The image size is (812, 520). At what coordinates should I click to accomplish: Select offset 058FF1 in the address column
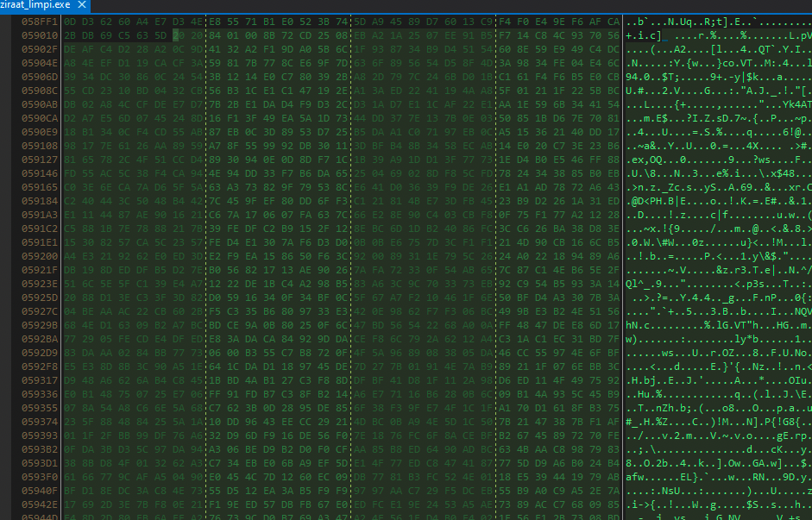click(40, 22)
